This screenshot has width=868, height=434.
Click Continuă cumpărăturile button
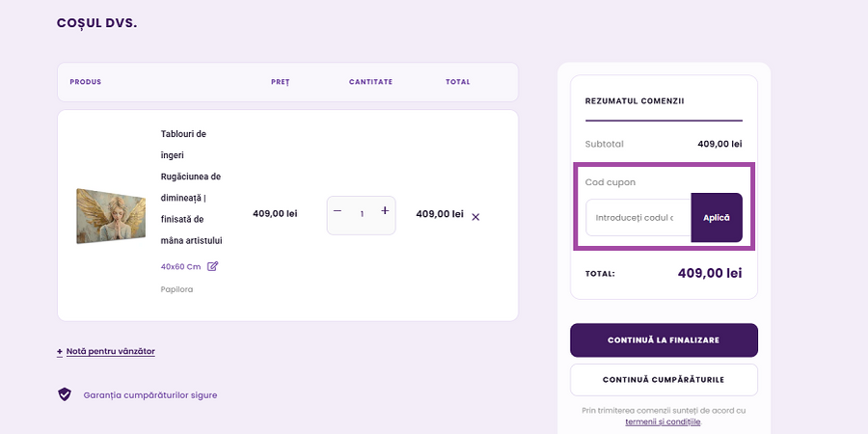tap(664, 380)
